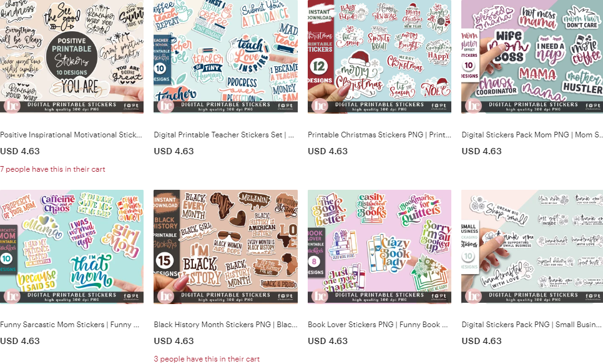
Task: Click the Printable Christmas Stickers PNG title
Action: [x=379, y=135]
